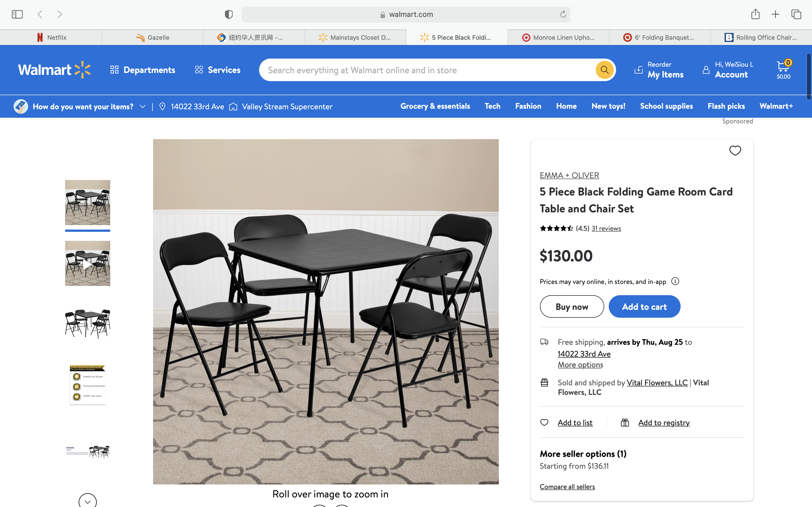Screen dimensions: 812x507
Task: Open Safari tab overview icon
Action: coord(796,14)
